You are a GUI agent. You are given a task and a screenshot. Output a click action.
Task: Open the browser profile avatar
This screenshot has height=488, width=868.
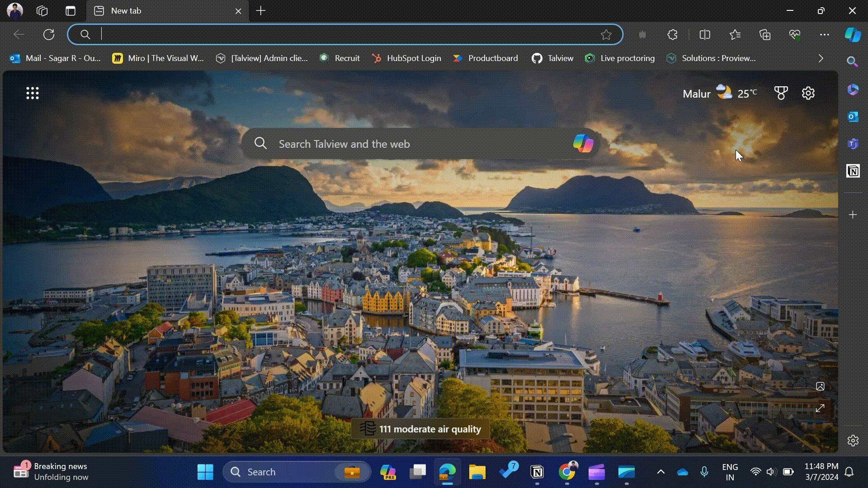[x=15, y=10]
